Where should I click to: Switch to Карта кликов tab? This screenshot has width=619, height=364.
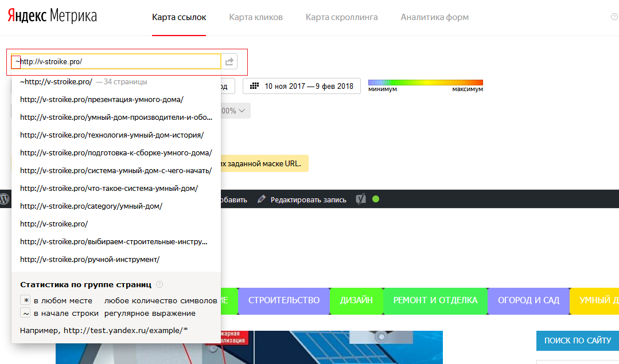pos(256,17)
